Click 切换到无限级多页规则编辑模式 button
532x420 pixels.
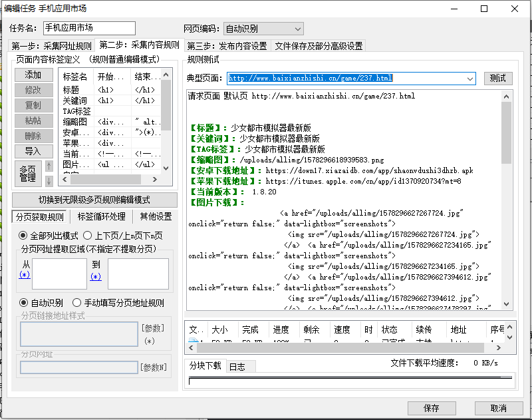pyautogui.click(x=94, y=200)
